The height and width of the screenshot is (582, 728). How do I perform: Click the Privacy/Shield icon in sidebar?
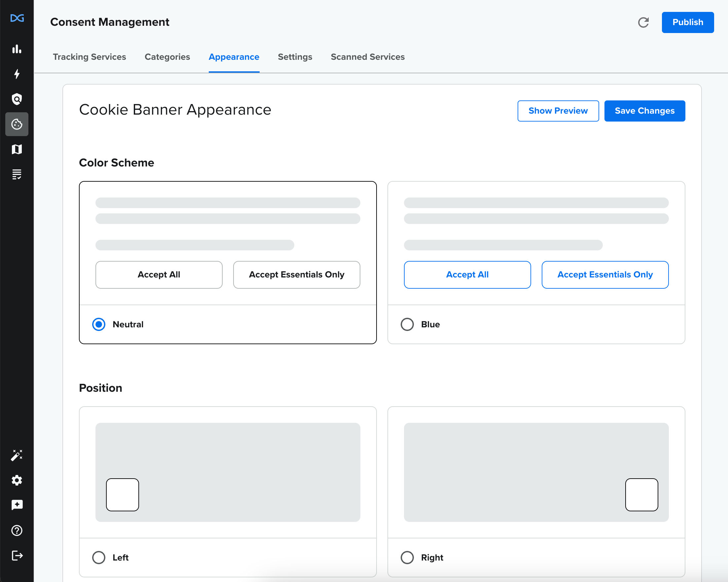(x=17, y=98)
